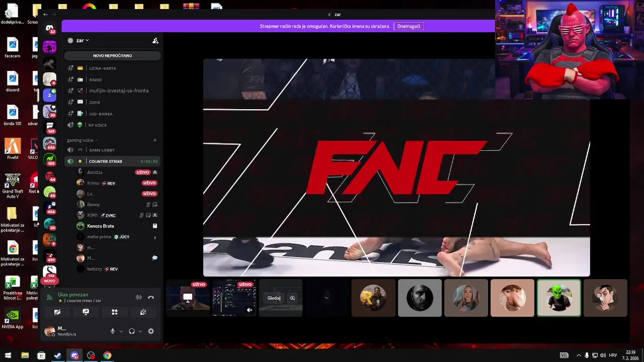
Task: Open the server with 491 badge
Action: 49,256
